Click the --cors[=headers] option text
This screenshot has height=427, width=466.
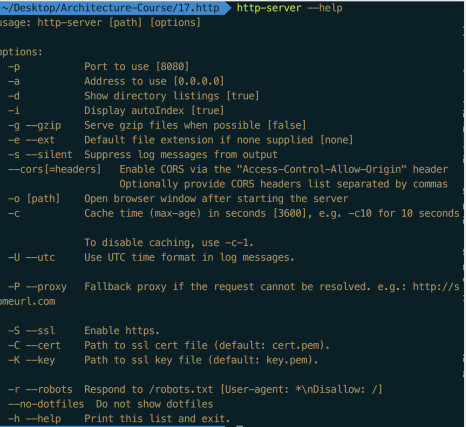[x=54, y=169]
